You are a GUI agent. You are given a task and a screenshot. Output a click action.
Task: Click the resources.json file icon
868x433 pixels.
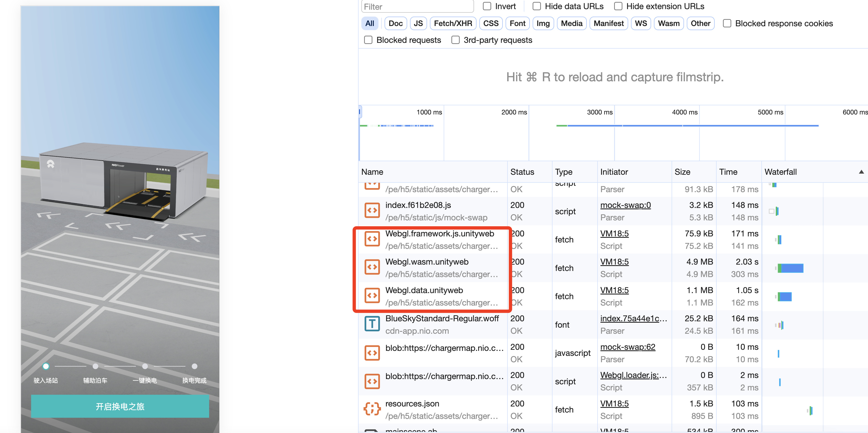click(372, 409)
